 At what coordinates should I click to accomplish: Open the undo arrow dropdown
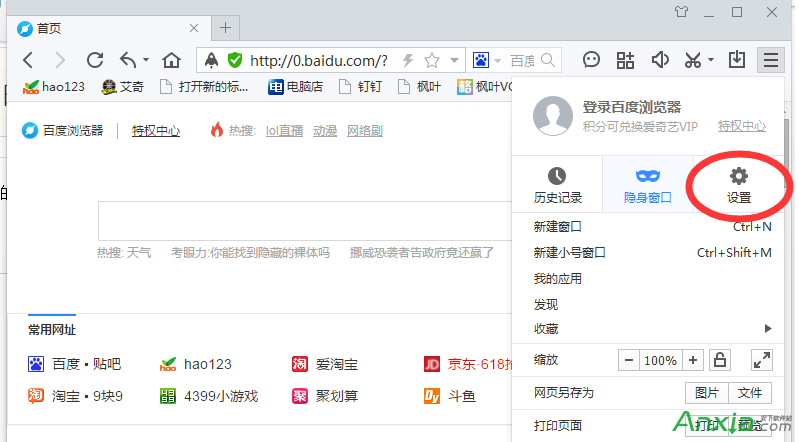click(146, 60)
